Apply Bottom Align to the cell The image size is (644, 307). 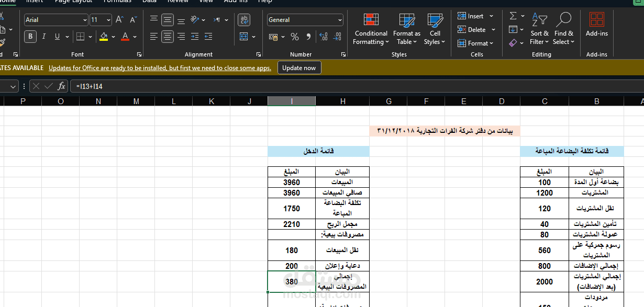click(181, 20)
